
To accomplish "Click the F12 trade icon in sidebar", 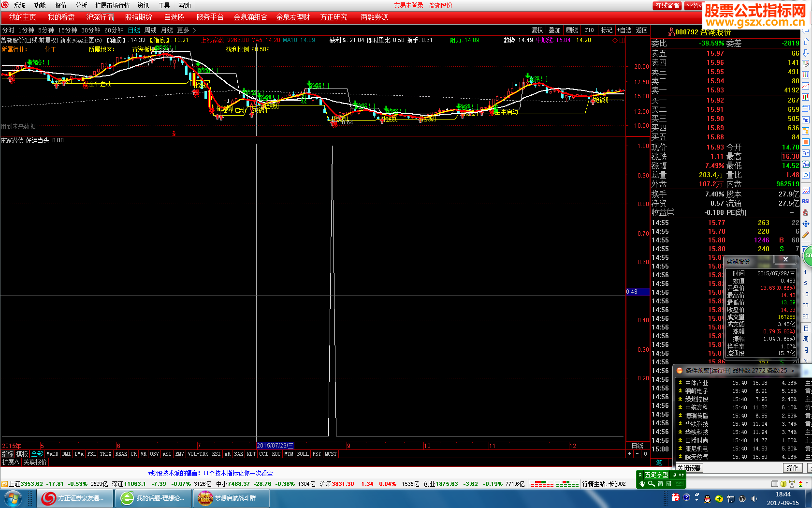I will point(806,153).
